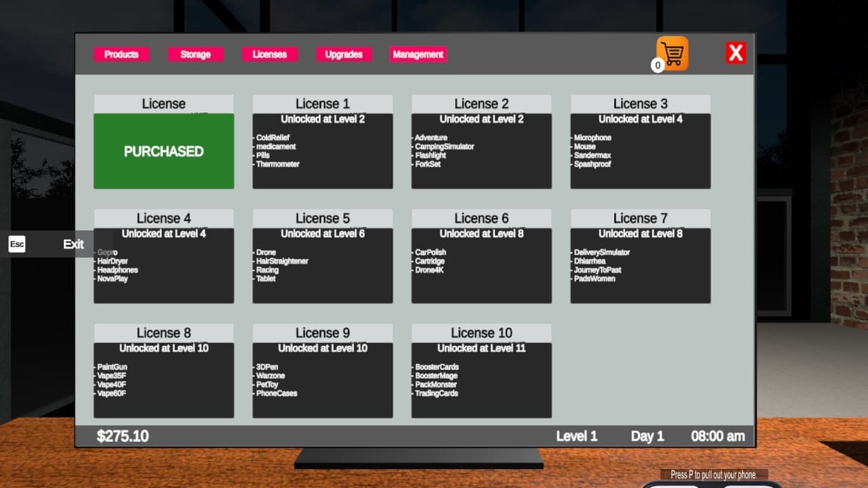
Task: Pick License 9 card with 3DPen
Action: tap(323, 380)
